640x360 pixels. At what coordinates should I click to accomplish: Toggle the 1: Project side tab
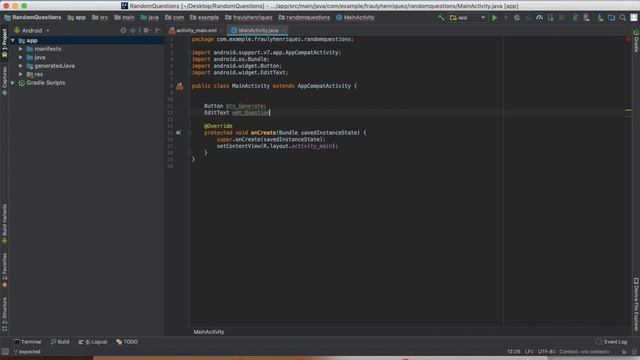pos(4,43)
